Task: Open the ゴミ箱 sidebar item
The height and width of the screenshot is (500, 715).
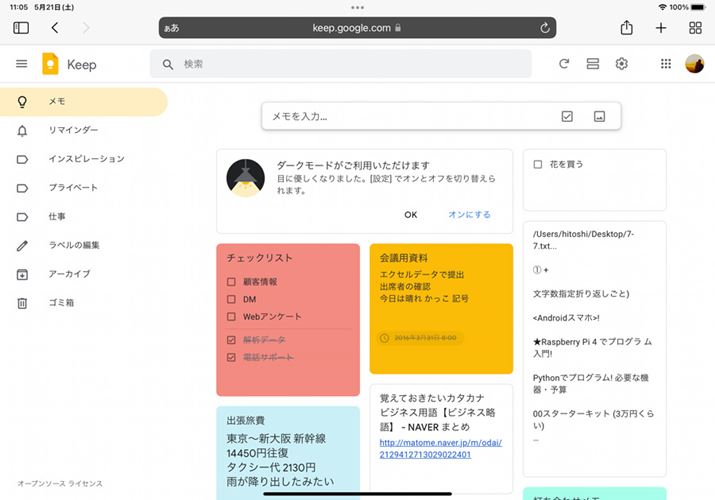Action: pos(63,303)
